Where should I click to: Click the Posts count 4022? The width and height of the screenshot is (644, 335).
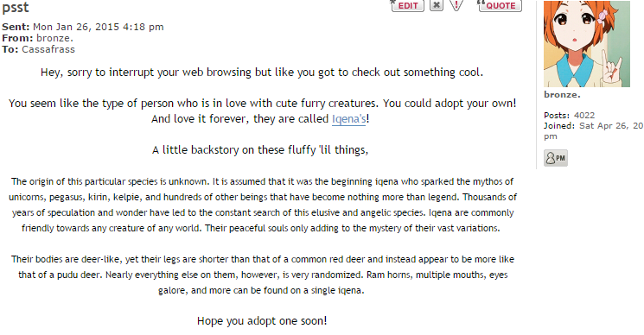pos(584,115)
